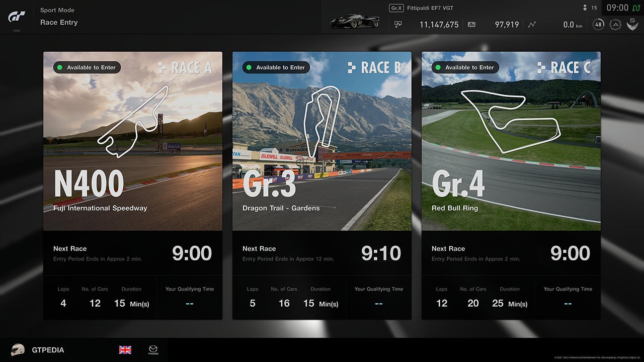
Task: Click Available to Enter badge on Race C
Action: (465, 67)
